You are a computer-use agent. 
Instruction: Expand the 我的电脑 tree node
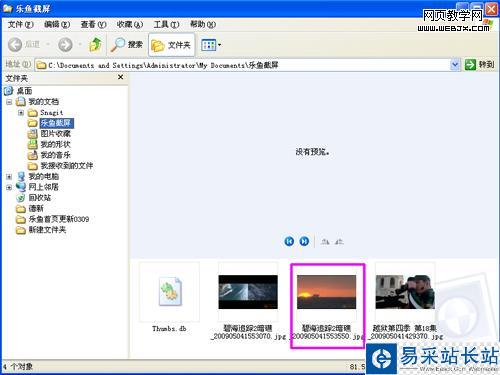pyautogui.click(x=9, y=177)
